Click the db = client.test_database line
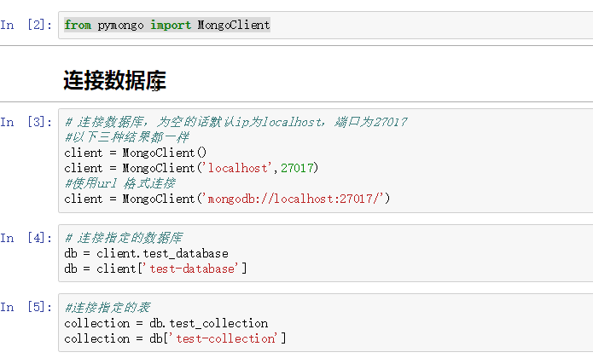This screenshot has width=593, height=364. (147, 253)
